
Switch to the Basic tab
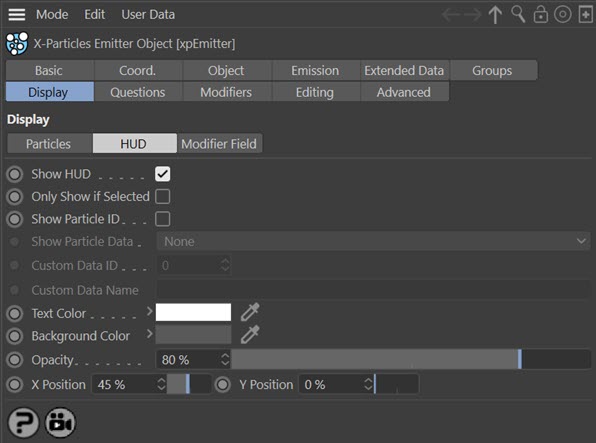click(49, 70)
